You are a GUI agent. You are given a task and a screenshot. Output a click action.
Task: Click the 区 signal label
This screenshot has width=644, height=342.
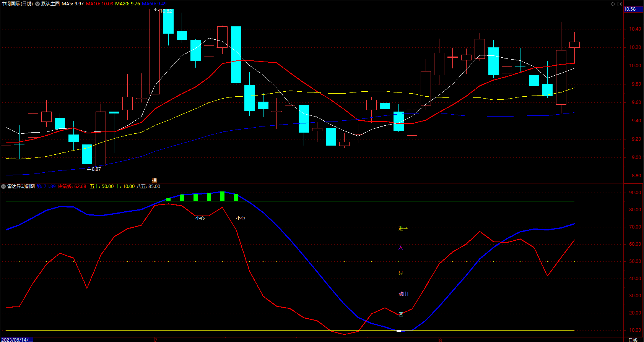point(401,314)
